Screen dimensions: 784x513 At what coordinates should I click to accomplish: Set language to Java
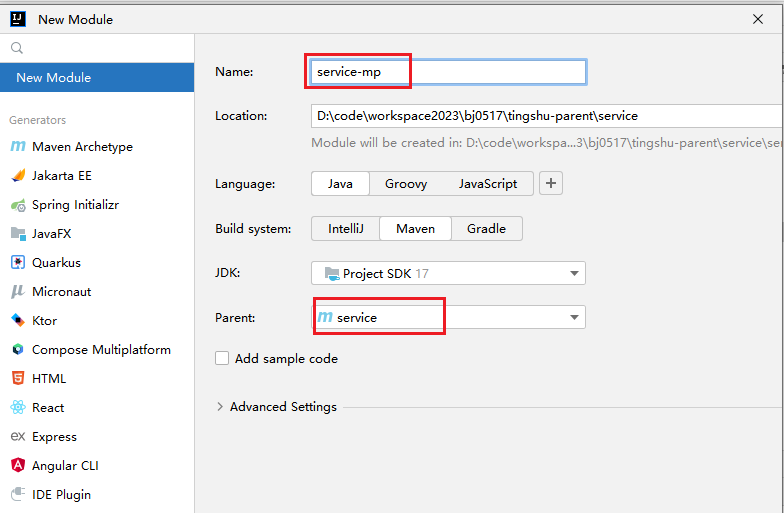pyautogui.click(x=340, y=184)
